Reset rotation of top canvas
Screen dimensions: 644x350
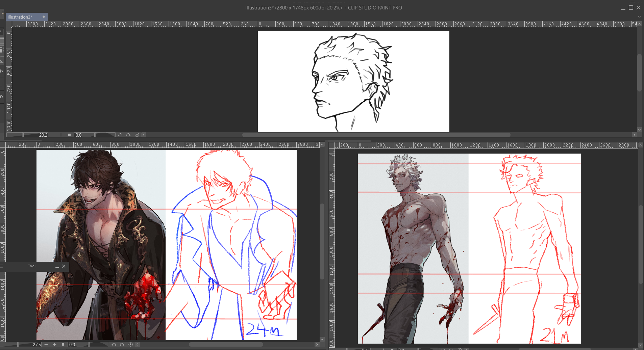pyautogui.click(x=137, y=135)
